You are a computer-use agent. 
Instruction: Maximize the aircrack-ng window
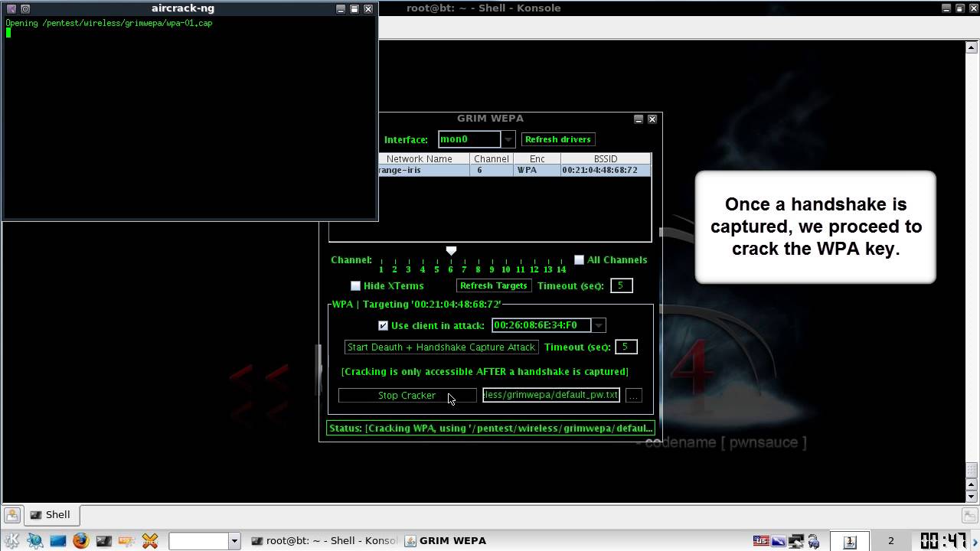point(354,8)
